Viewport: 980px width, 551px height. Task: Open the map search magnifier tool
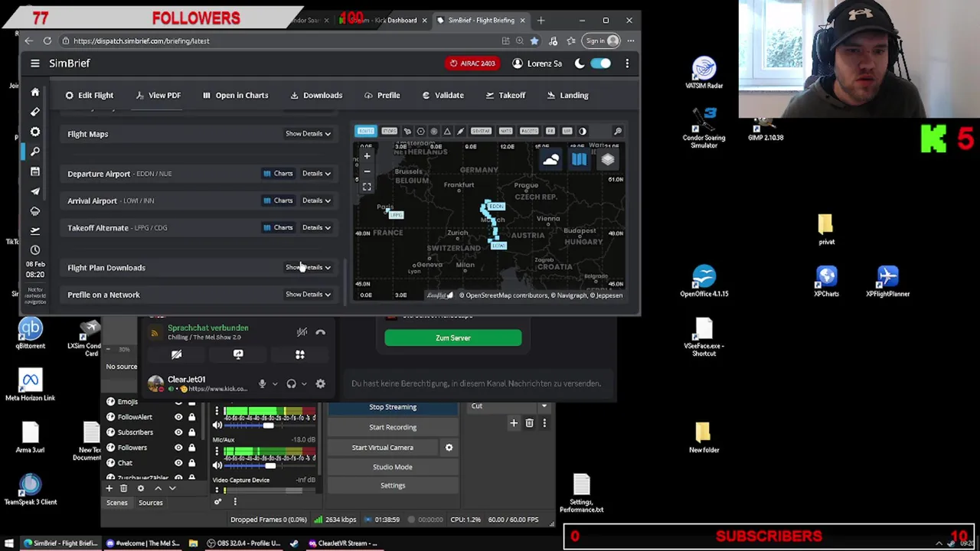point(617,132)
